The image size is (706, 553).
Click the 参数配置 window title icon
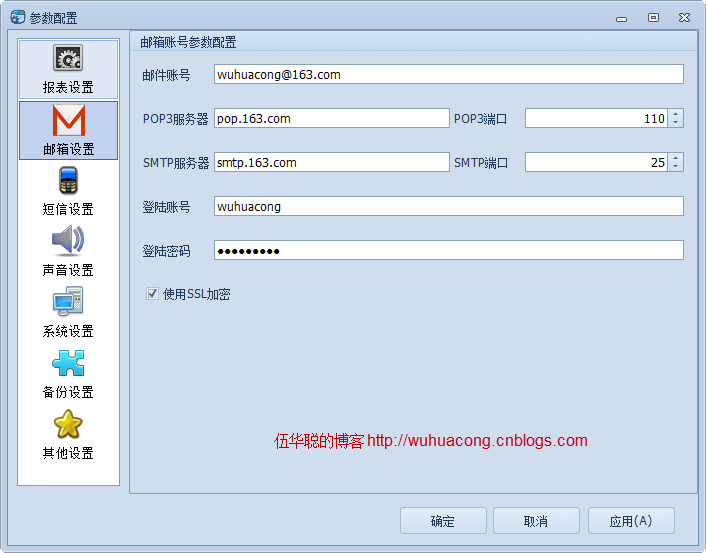click(x=18, y=17)
